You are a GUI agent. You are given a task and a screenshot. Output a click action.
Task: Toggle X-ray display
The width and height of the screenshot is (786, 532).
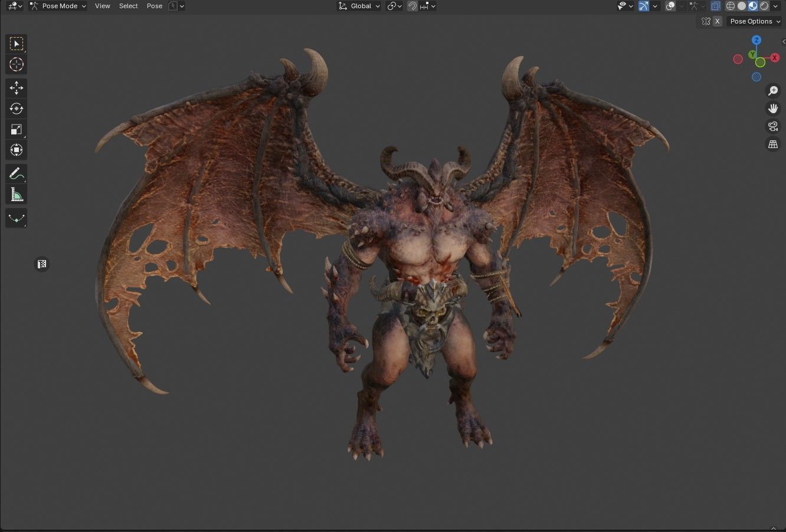pos(716,6)
